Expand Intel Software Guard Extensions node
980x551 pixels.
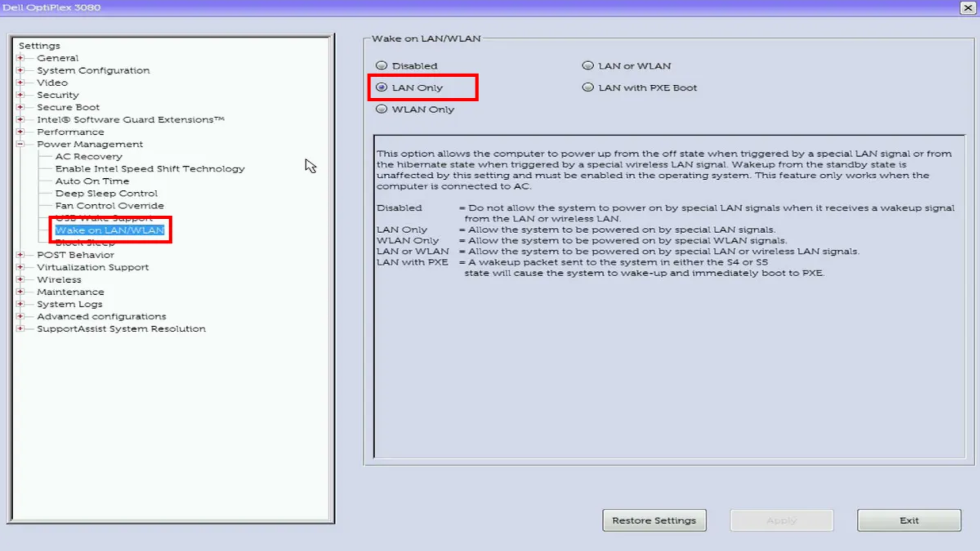[x=20, y=119]
